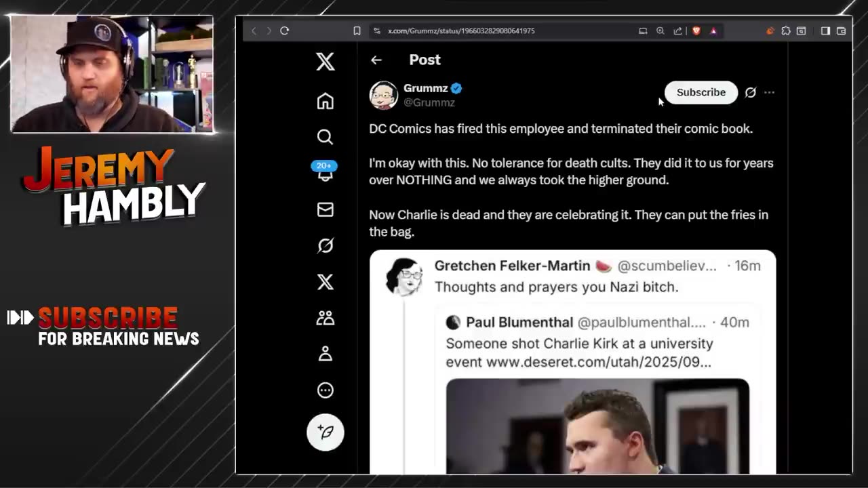Toggle the browser sidebar panel icon
This screenshot has height=488, width=868.
coord(825,30)
